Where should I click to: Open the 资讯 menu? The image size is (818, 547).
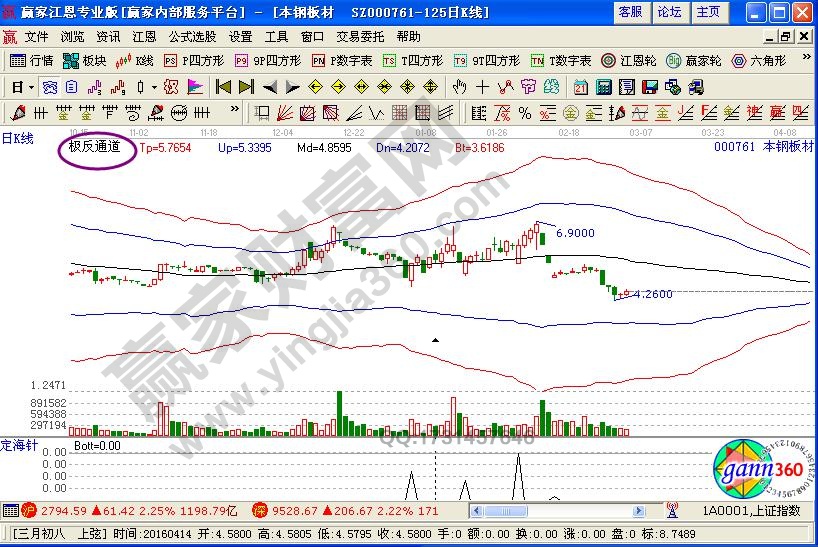point(108,37)
